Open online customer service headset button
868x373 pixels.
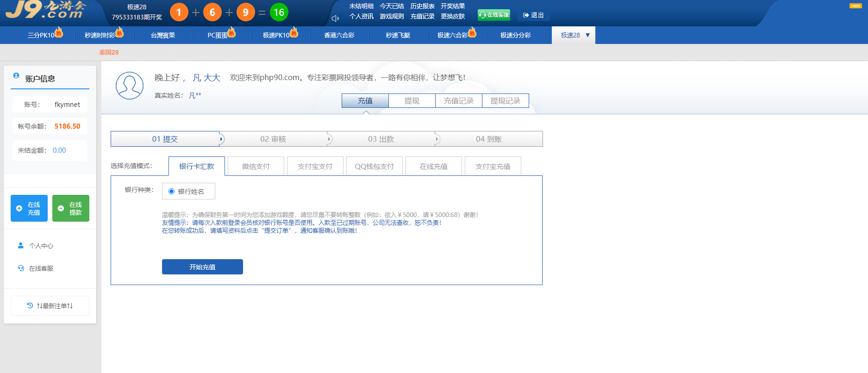point(493,15)
